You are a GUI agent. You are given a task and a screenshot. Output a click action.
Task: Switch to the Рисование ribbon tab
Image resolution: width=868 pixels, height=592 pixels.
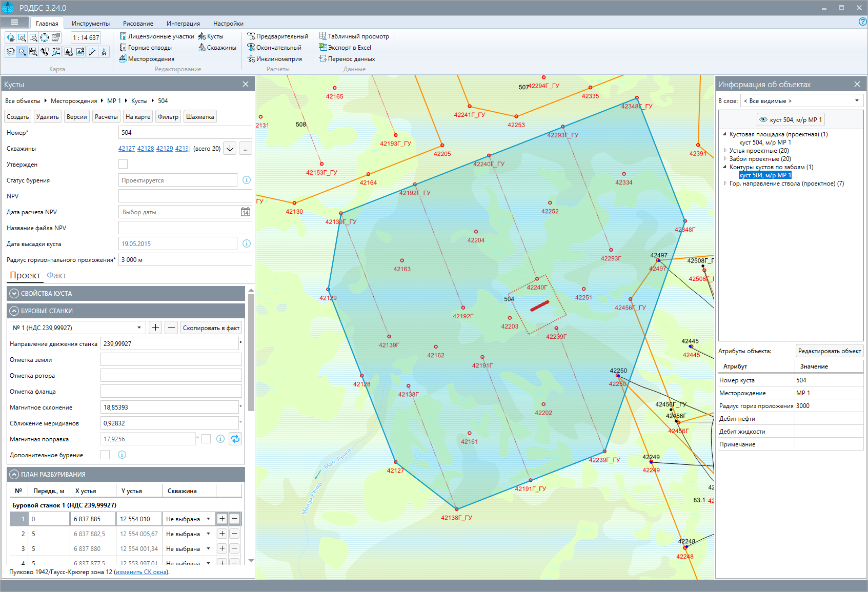point(138,24)
